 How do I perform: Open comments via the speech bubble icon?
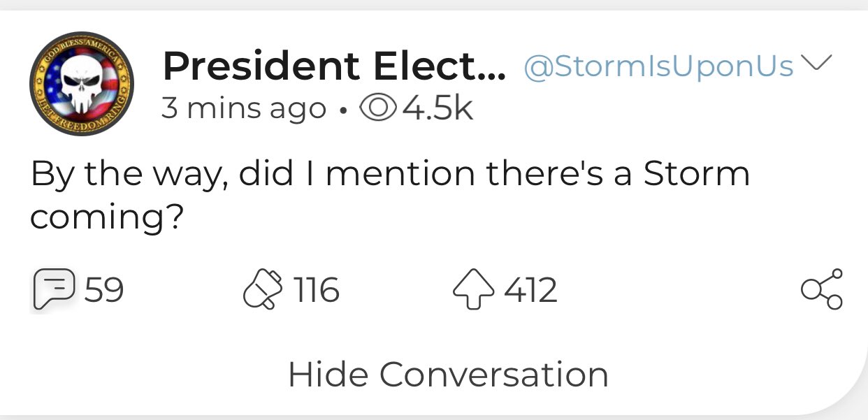(x=53, y=290)
